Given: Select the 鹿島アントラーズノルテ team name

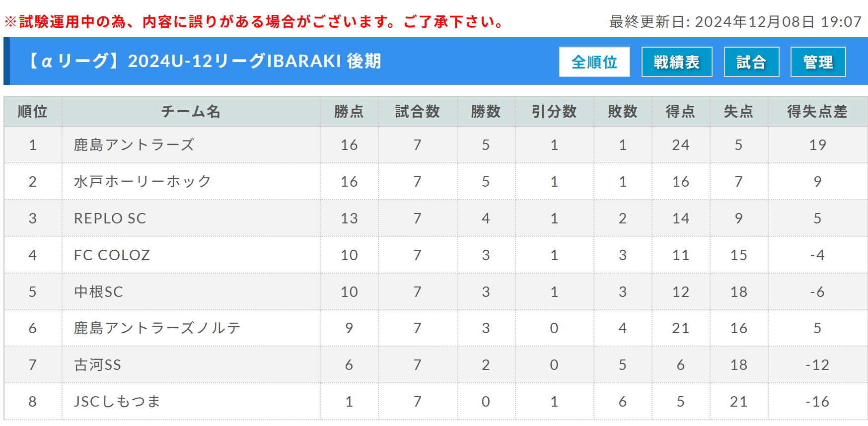Looking at the screenshot, I should 157,328.
